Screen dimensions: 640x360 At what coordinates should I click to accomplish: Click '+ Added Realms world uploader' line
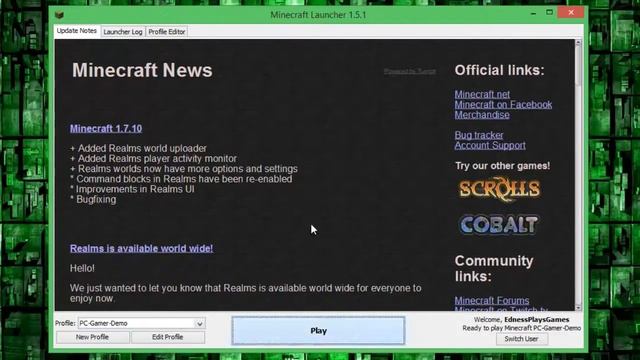[x=138, y=149]
